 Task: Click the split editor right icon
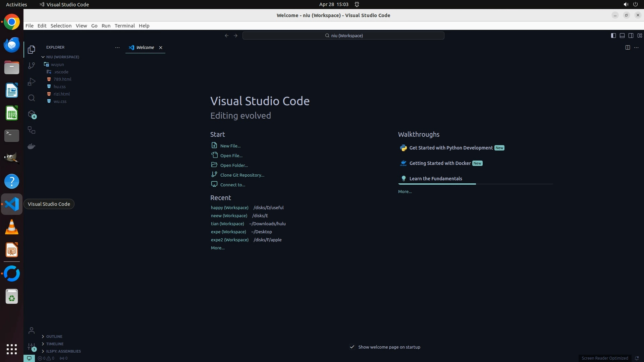click(x=628, y=48)
